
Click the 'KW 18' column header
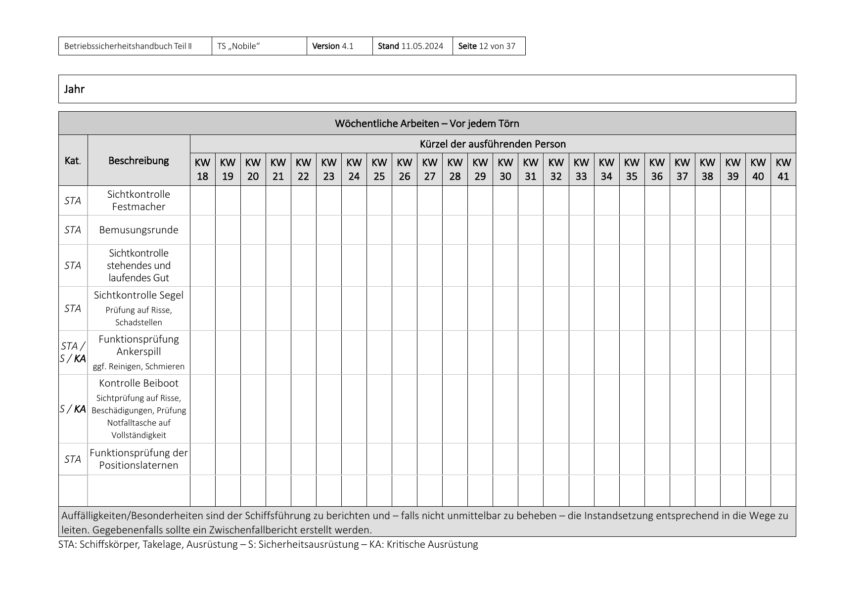pyautogui.click(x=203, y=170)
